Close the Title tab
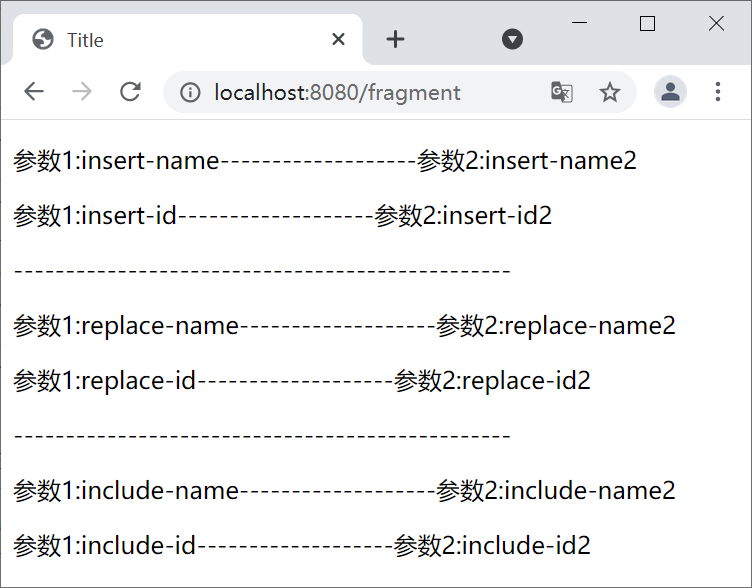 [x=338, y=39]
